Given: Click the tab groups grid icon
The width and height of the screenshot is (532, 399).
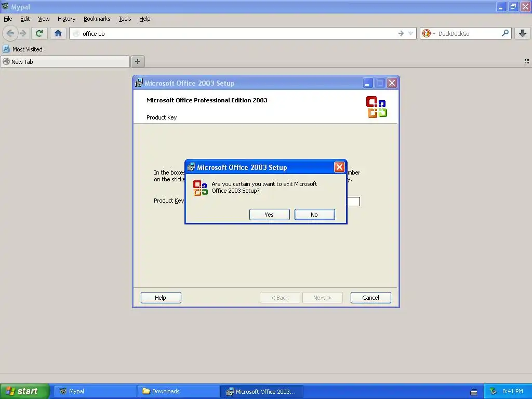Looking at the screenshot, I should 527,61.
